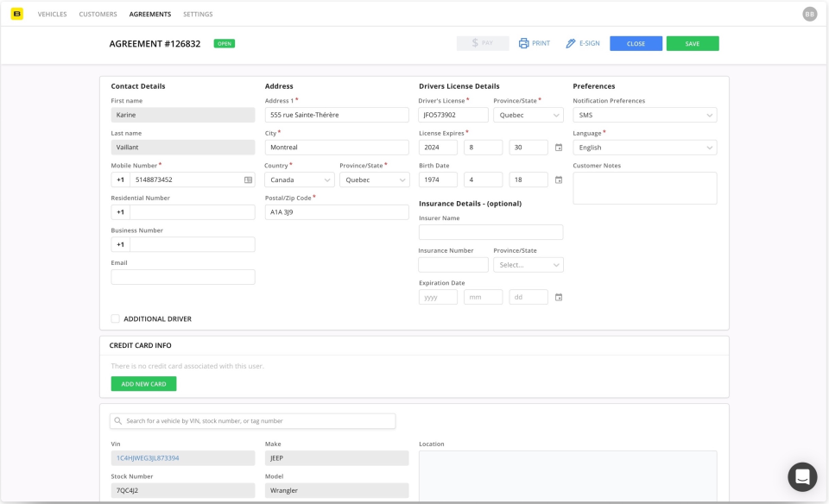This screenshot has height=504, width=829.
Task: Open the Settings menu
Action: coord(198,15)
